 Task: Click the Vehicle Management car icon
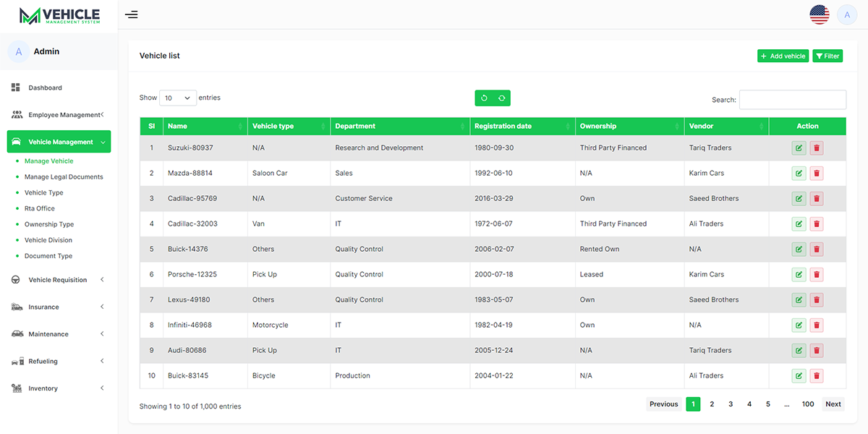pos(16,142)
